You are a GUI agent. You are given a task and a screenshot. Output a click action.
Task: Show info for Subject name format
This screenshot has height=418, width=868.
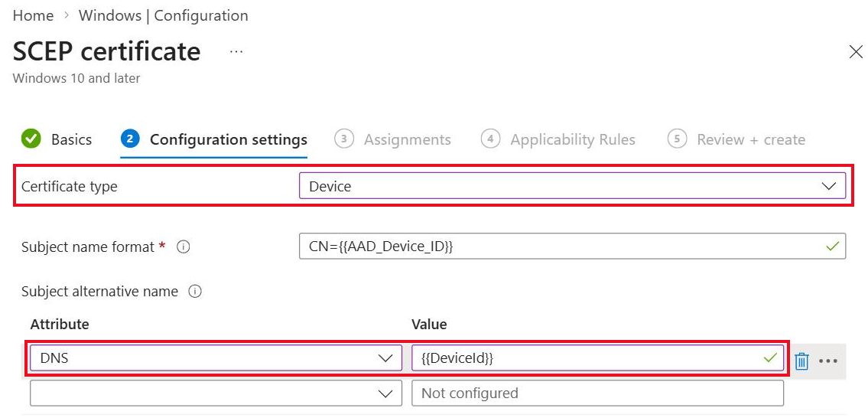tap(184, 247)
